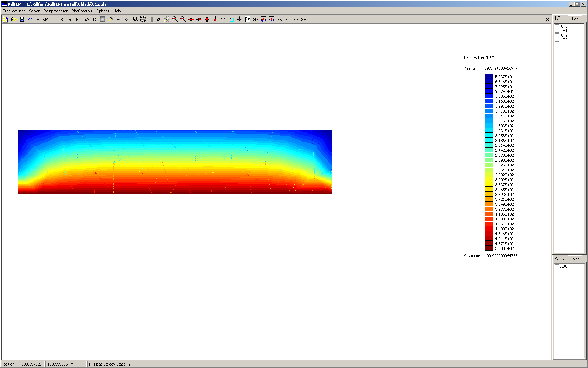Check the KP3 checkbox
The height and width of the screenshot is (368, 588).
(557, 40)
